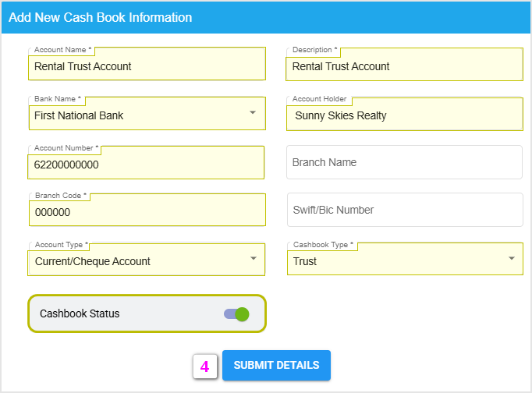Click the Bank Name dropdown arrow
This screenshot has height=393, width=532.
[x=252, y=113]
